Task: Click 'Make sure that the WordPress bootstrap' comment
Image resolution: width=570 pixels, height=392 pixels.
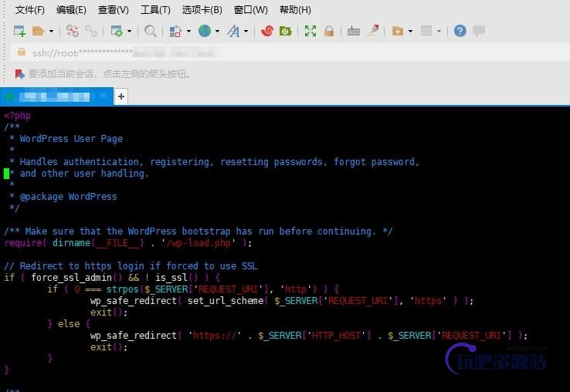Action: [x=127, y=231]
